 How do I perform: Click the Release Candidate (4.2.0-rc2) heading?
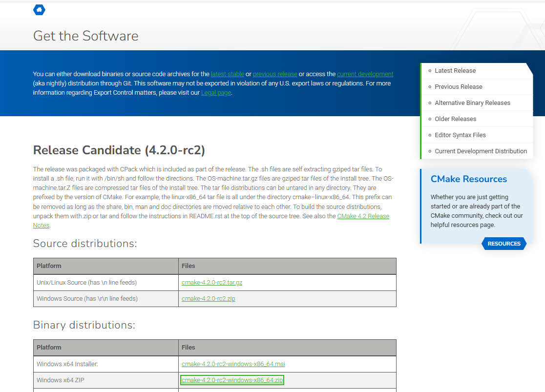[x=119, y=150]
